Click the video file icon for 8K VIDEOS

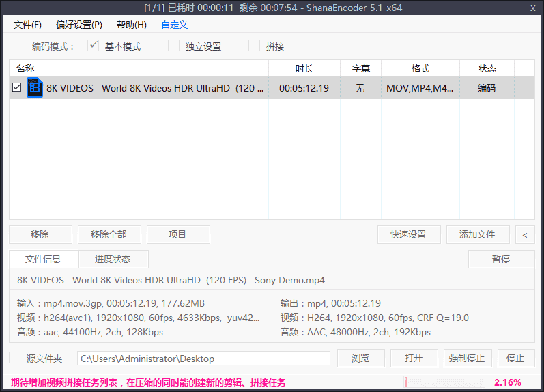[35, 87]
